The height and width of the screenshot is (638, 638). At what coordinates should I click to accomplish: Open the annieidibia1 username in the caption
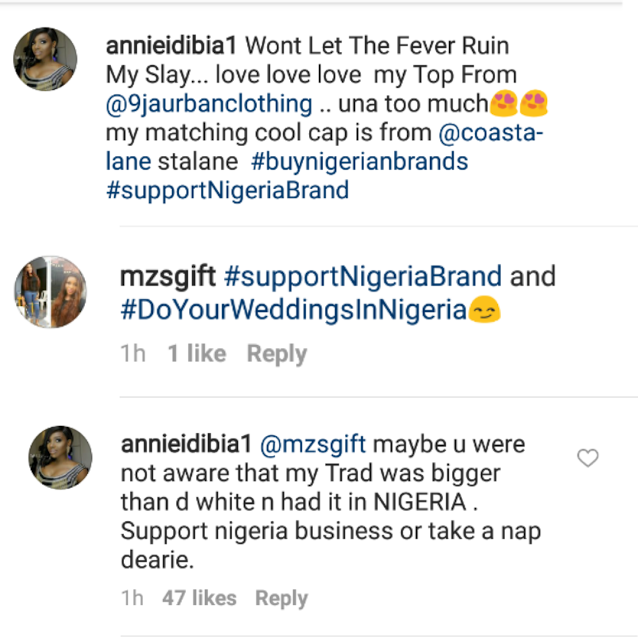click(171, 45)
